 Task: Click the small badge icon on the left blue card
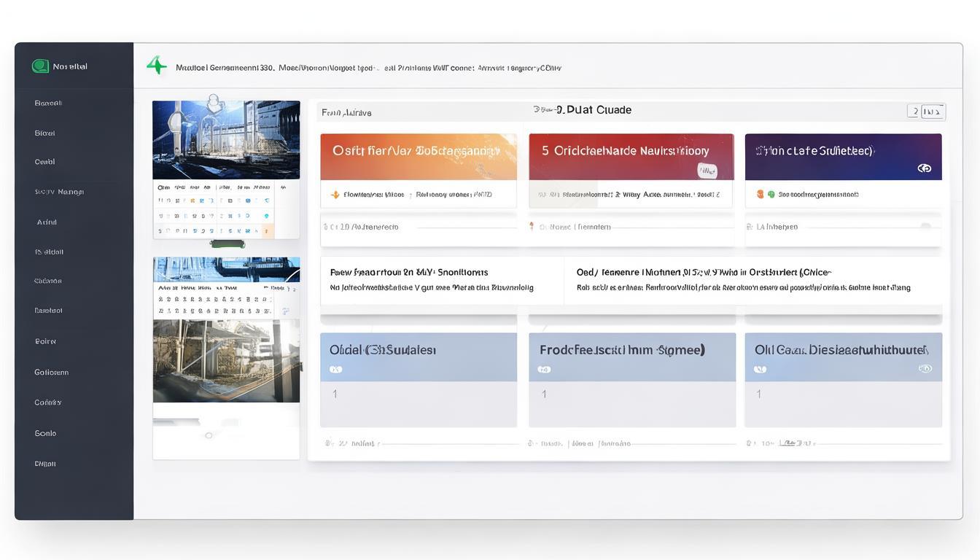[x=335, y=370]
